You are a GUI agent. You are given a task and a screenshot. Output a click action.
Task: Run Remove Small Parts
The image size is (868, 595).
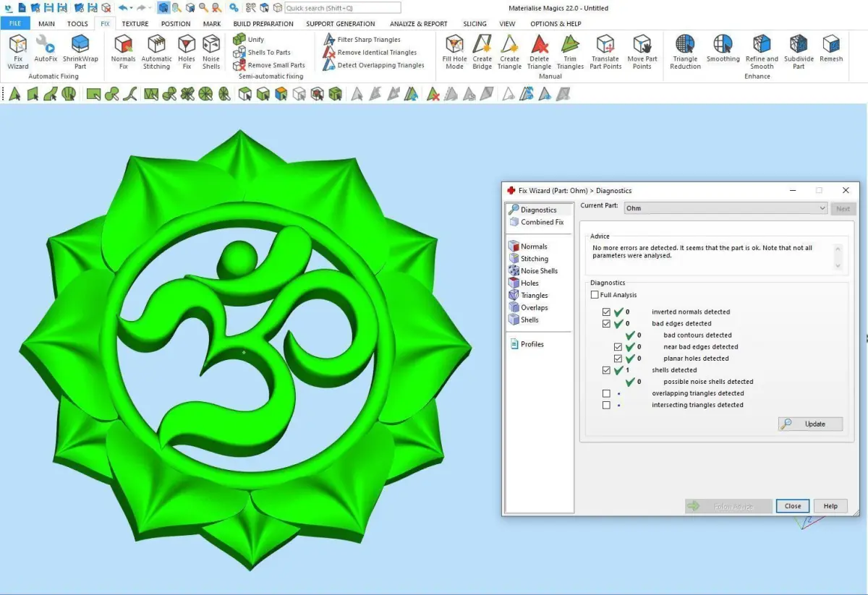coord(269,65)
